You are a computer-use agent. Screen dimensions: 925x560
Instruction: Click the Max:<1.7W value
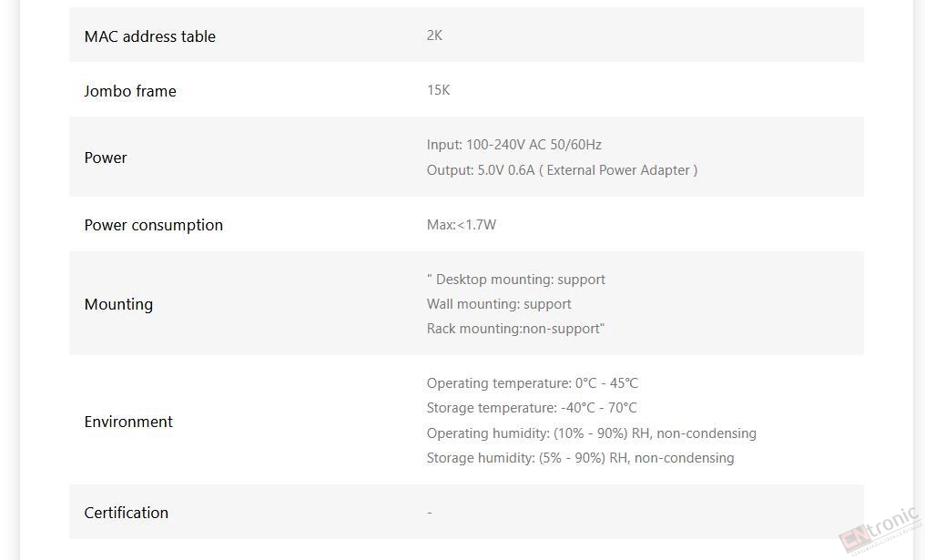click(462, 225)
